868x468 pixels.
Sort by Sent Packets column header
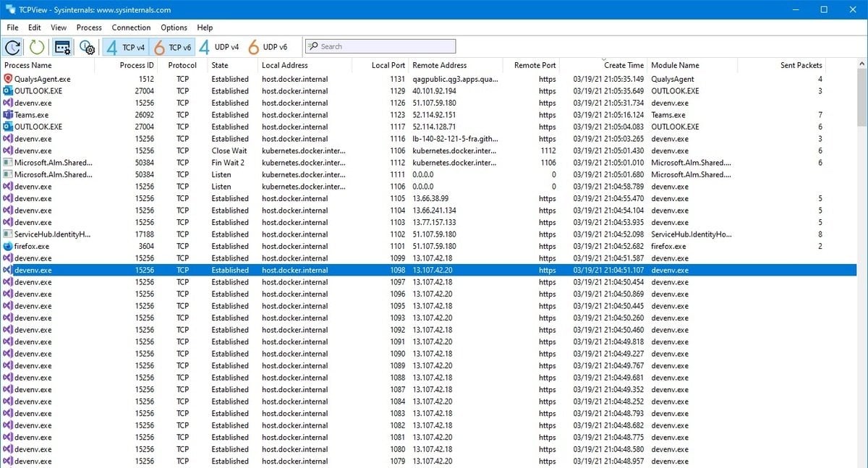tap(781, 65)
